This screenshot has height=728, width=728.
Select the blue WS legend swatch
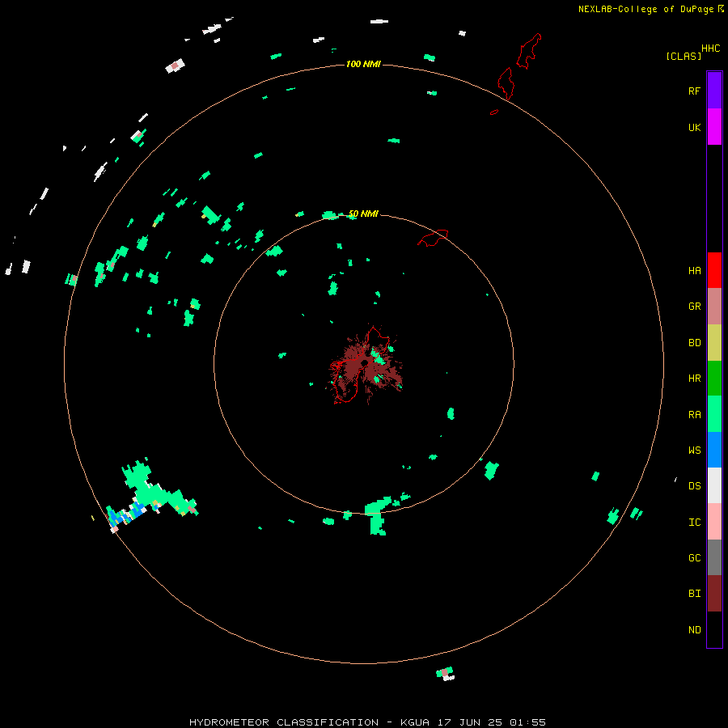pyautogui.click(x=714, y=450)
